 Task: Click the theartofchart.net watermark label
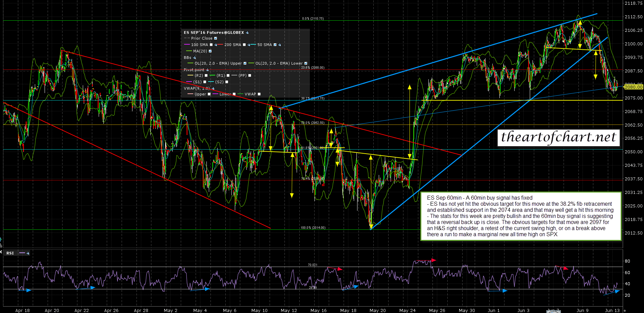[559, 137]
